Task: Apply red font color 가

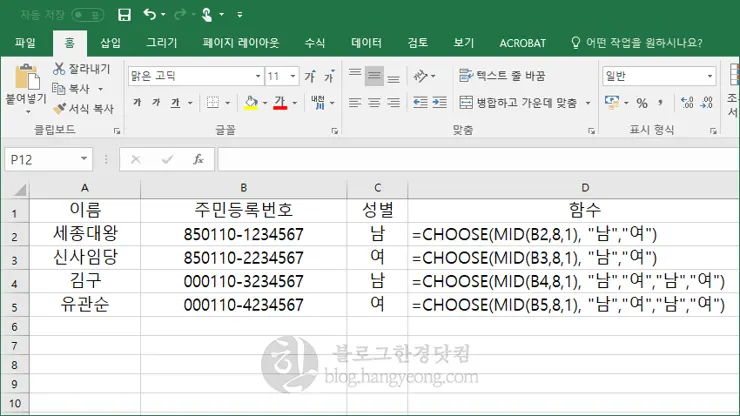Action: [x=280, y=102]
